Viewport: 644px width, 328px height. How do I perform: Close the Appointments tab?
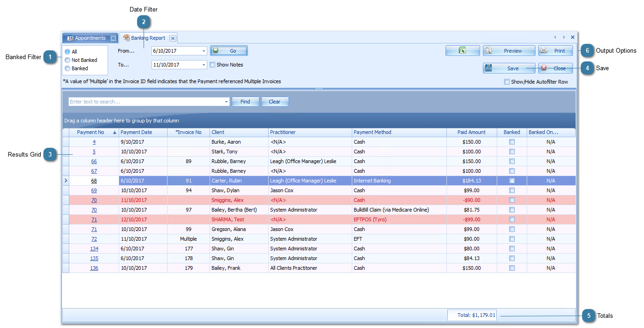pyautogui.click(x=113, y=38)
